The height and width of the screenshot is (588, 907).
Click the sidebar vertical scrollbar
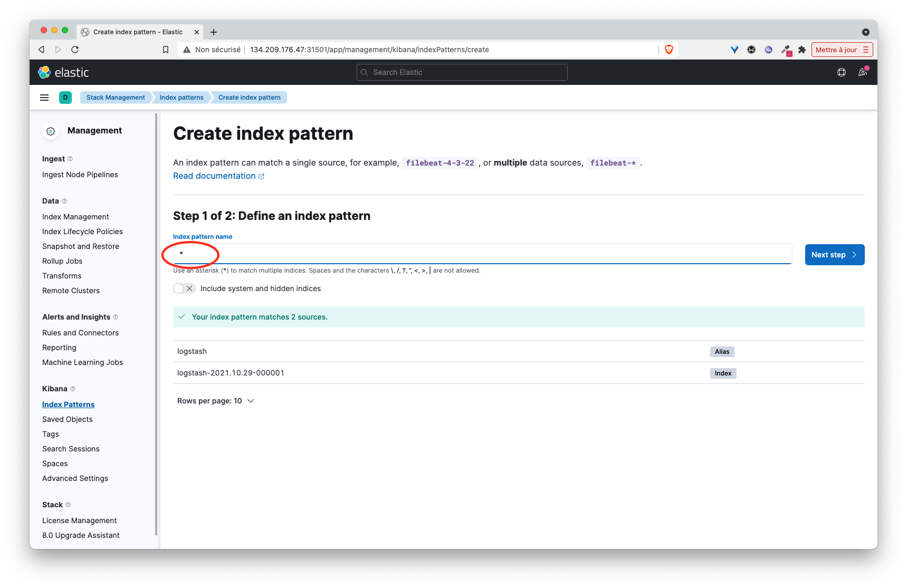click(156, 324)
